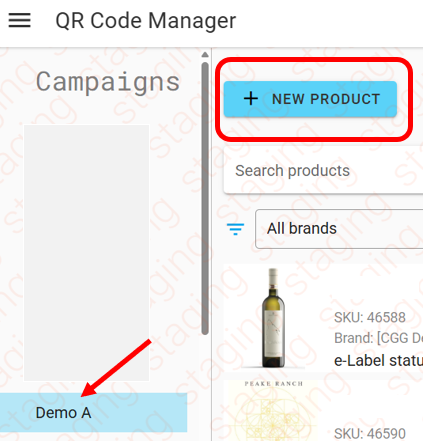Screen dimensions: 427x446
Task: Click the e-Label status text
Action: pyautogui.click(x=379, y=360)
